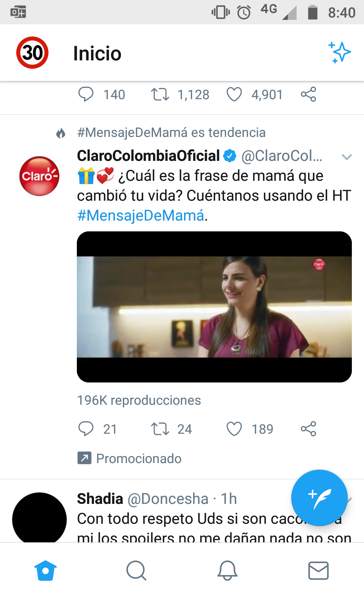Retweet the Claro tweet showing 24 retweets

pos(160,429)
